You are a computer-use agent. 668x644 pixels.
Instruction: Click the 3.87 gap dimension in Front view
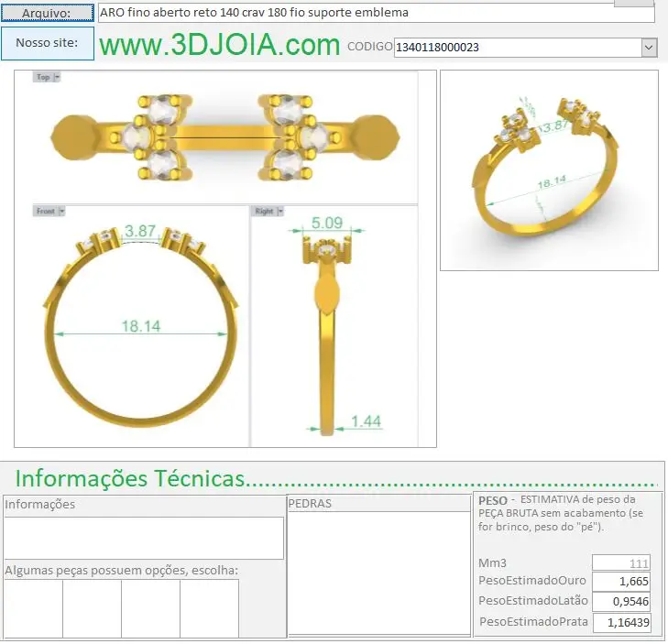pyautogui.click(x=140, y=231)
